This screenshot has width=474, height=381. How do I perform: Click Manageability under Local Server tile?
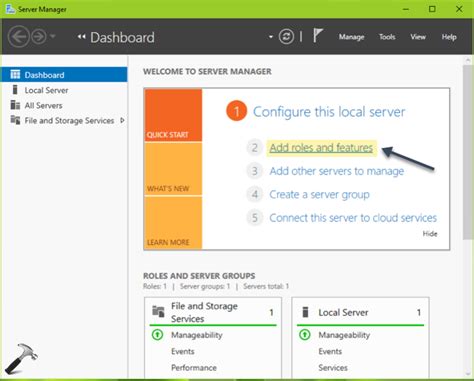(x=344, y=335)
